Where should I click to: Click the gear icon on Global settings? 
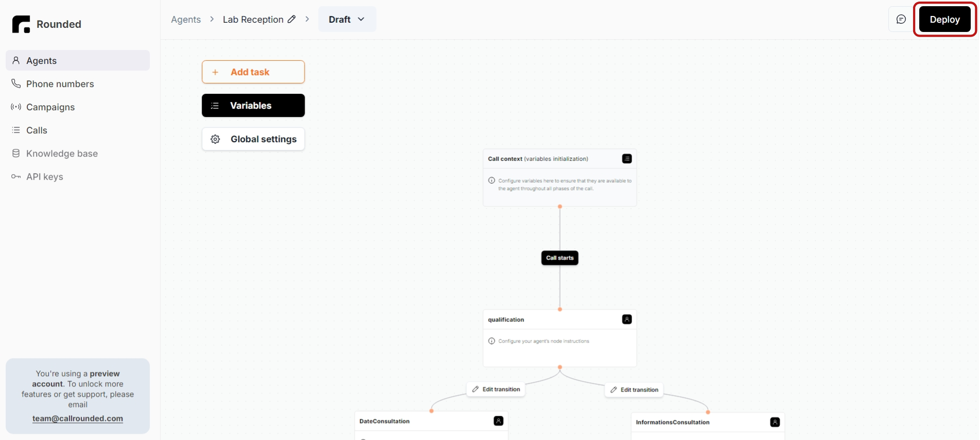click(x=215, y=139)
